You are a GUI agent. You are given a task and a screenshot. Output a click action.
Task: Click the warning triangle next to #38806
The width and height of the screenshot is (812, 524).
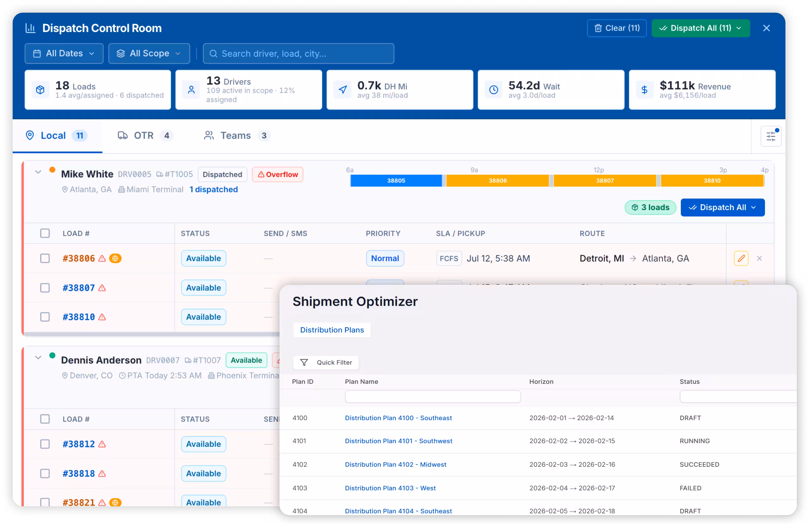coord(102,259)
